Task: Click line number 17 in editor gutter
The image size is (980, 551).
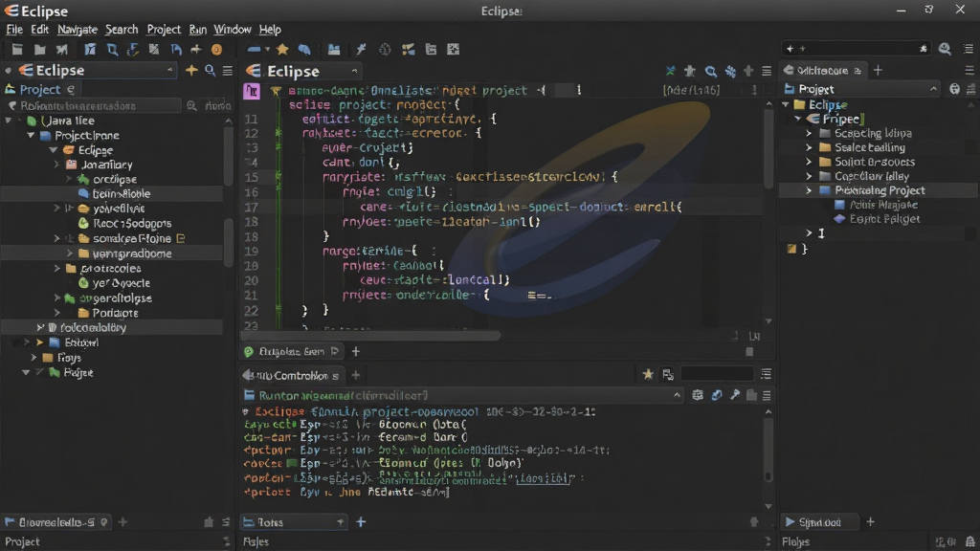Action: (x=252, y=207)
